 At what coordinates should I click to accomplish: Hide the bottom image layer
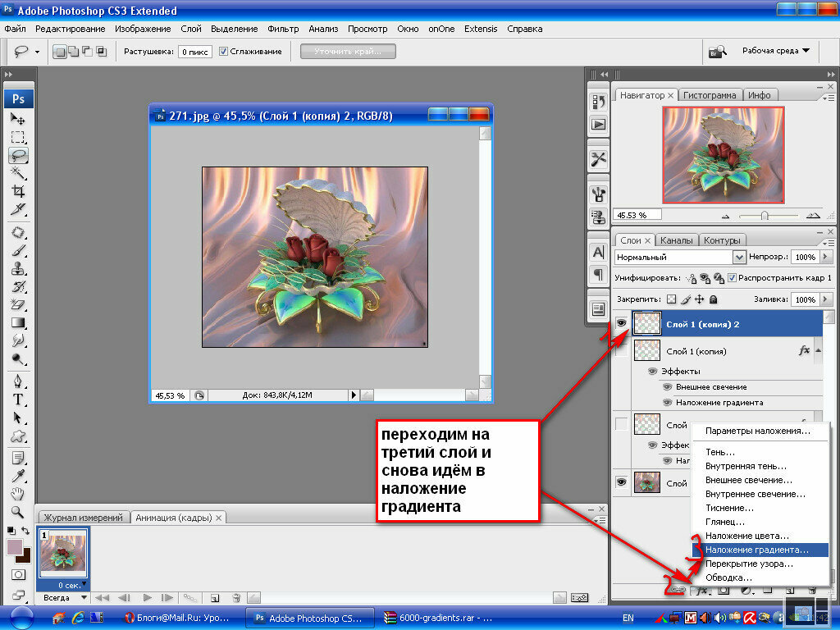point(622,482)
